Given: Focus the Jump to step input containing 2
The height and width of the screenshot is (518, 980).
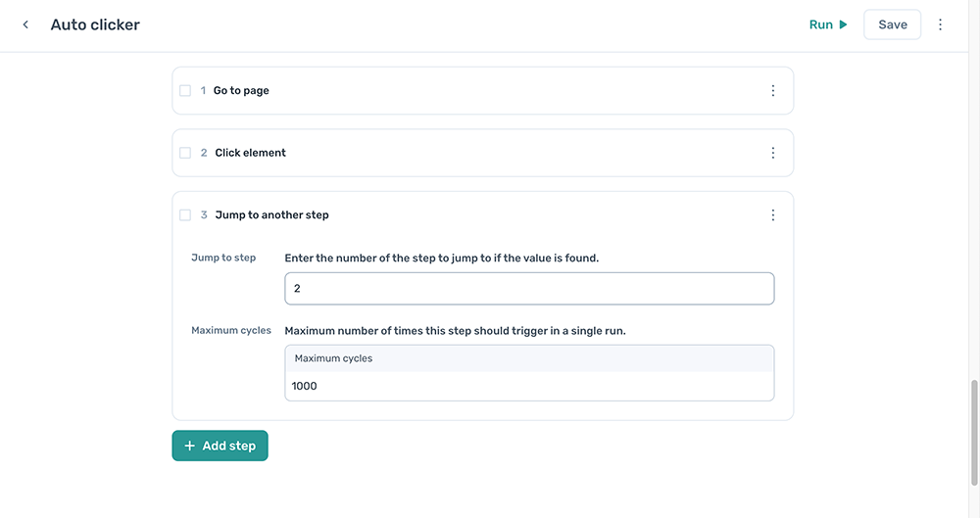Looking at the screenshot, I should click(529, 289).
